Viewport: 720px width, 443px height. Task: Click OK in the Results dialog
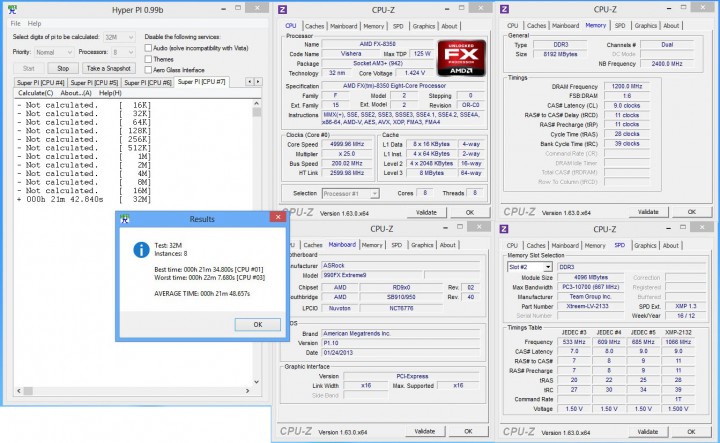point(258,325)
